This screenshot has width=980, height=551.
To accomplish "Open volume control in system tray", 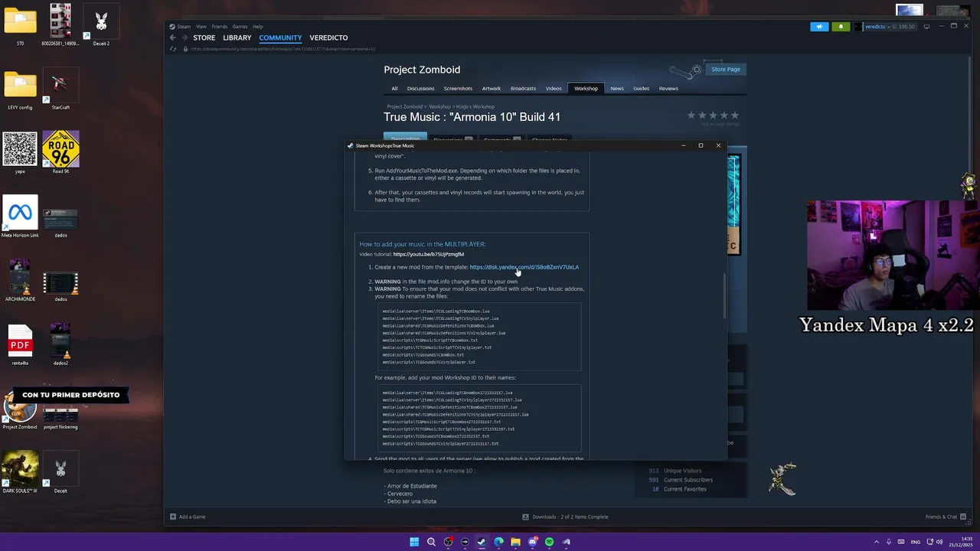I will pos(940,542).
